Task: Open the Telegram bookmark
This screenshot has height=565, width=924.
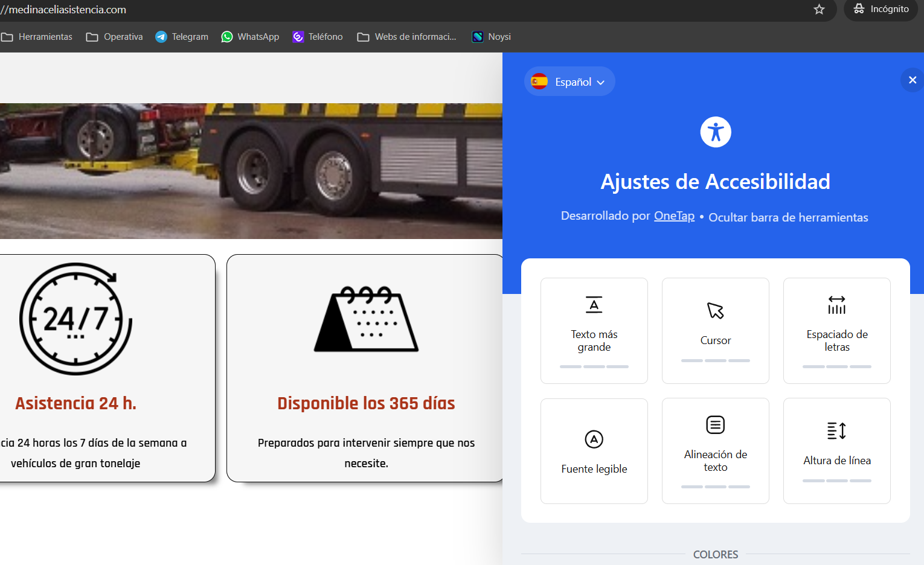Action: [x=182, y=37]
